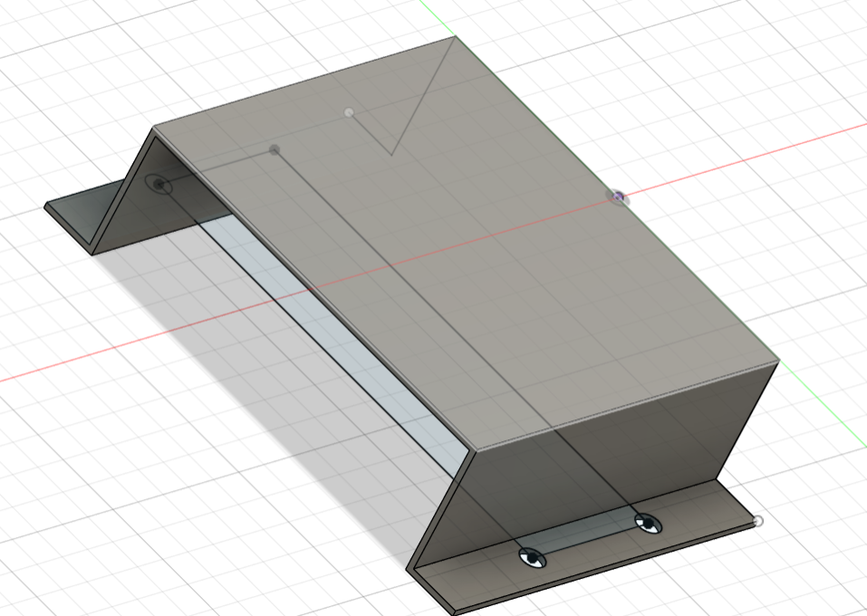Image resolution: width=867 pixels, height=616 pixels.
Task: Click the slot cutout between the two front holes
Action: tap(589, 536)
